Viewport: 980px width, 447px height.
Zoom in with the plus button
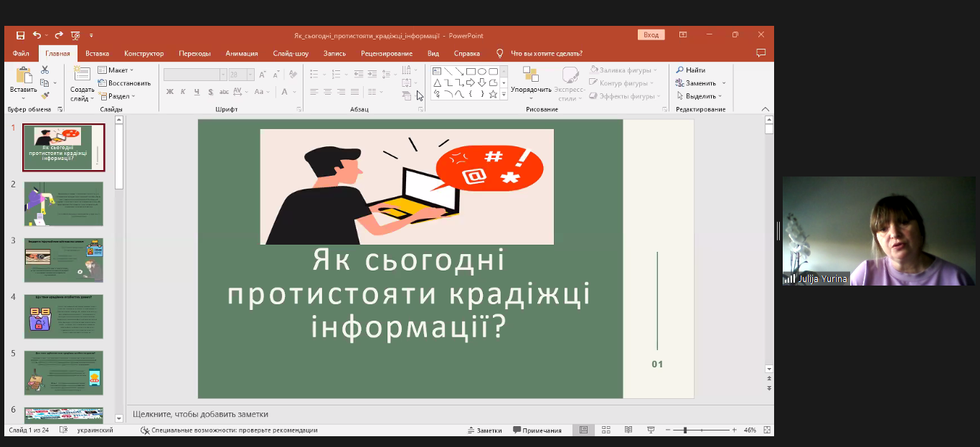point(734,430)
